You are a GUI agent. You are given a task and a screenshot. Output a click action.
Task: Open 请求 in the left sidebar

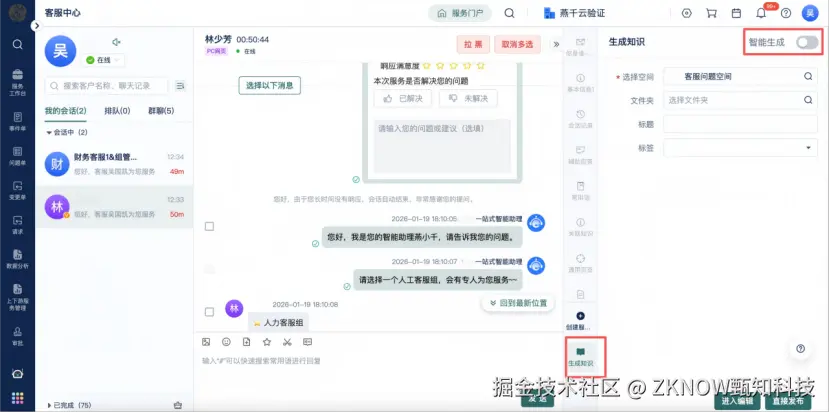pyautogui.click(x=17, y=224)
